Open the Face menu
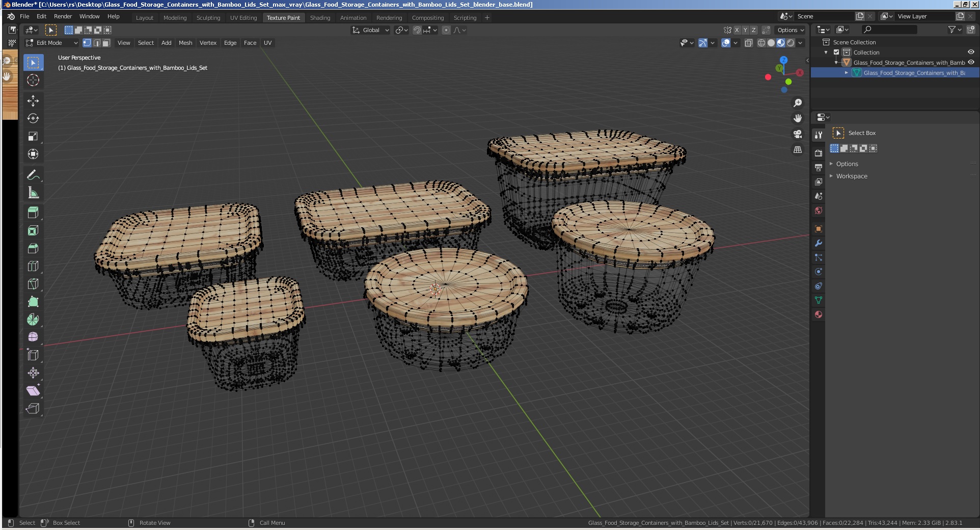The image size is (980, 530). [x=250, y=43]
